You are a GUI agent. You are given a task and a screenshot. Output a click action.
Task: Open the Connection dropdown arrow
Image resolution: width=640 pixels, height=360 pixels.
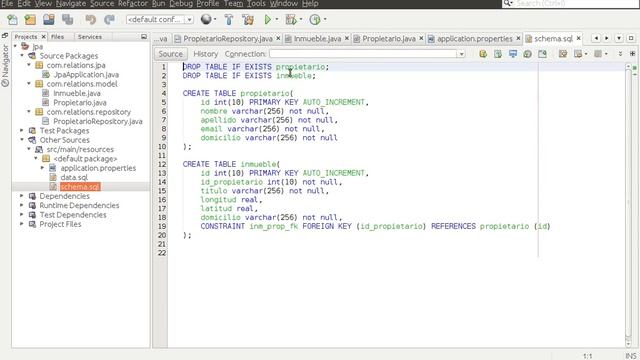(461, 54)
